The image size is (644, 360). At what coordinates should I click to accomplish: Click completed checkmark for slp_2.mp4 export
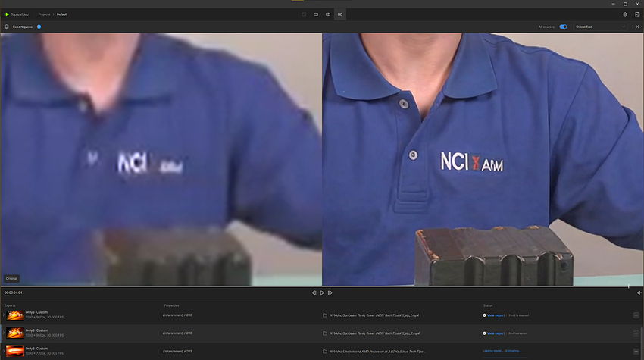(484, 333)
